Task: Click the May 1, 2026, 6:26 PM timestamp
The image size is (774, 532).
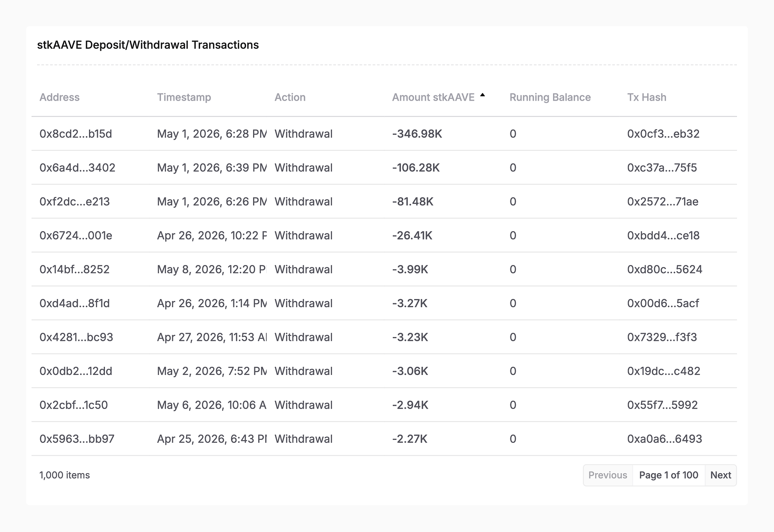Action: tap(212, 202)
